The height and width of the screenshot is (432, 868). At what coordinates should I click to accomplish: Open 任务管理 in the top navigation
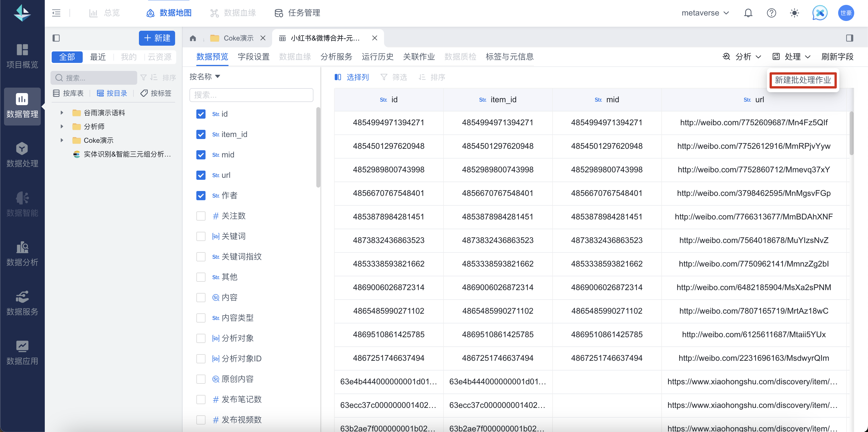click(298, 13)
